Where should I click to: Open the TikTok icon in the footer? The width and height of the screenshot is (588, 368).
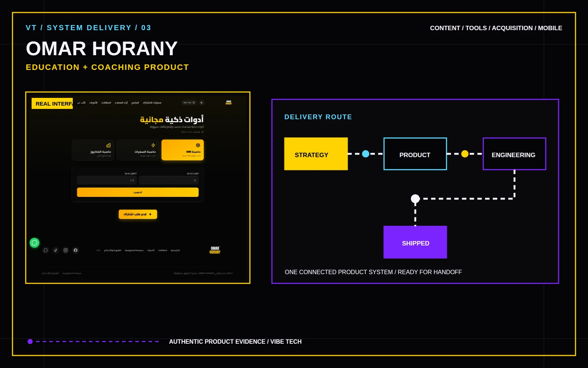click(55, 250)
